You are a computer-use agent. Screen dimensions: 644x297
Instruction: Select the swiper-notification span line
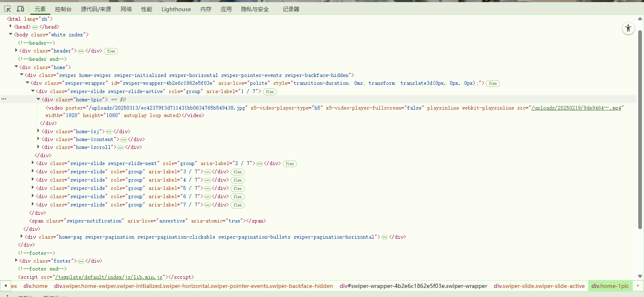(148, 221)
